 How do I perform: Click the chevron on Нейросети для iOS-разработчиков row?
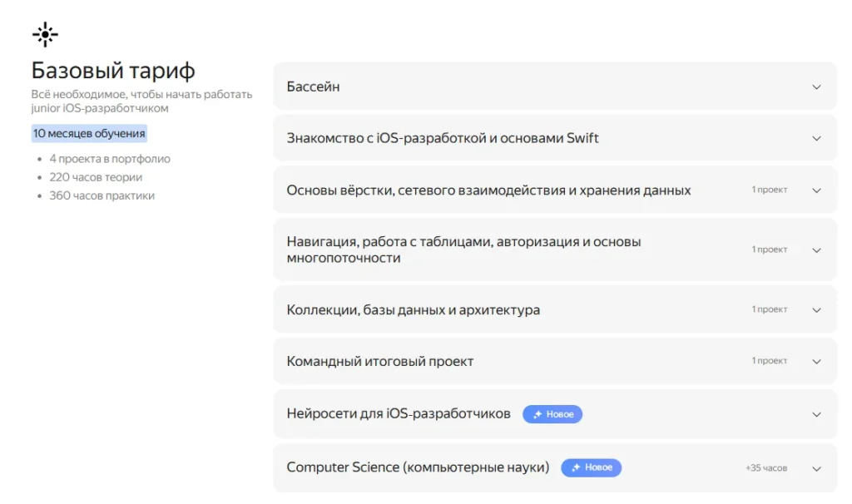tap(816, 413)
